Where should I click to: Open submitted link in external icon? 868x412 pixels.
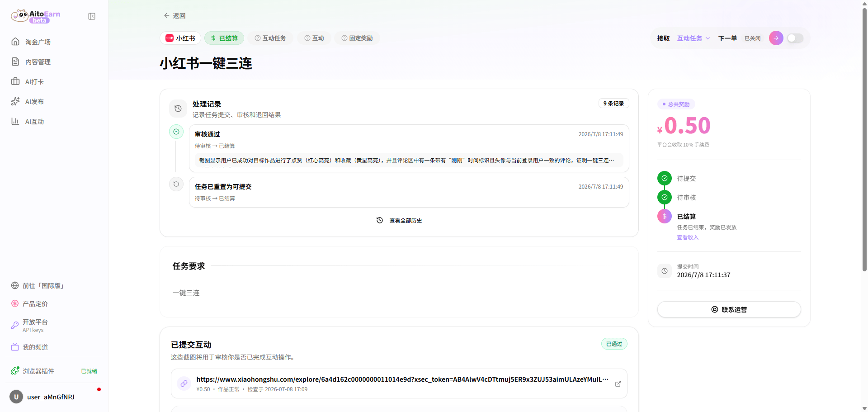coord(618,384)
